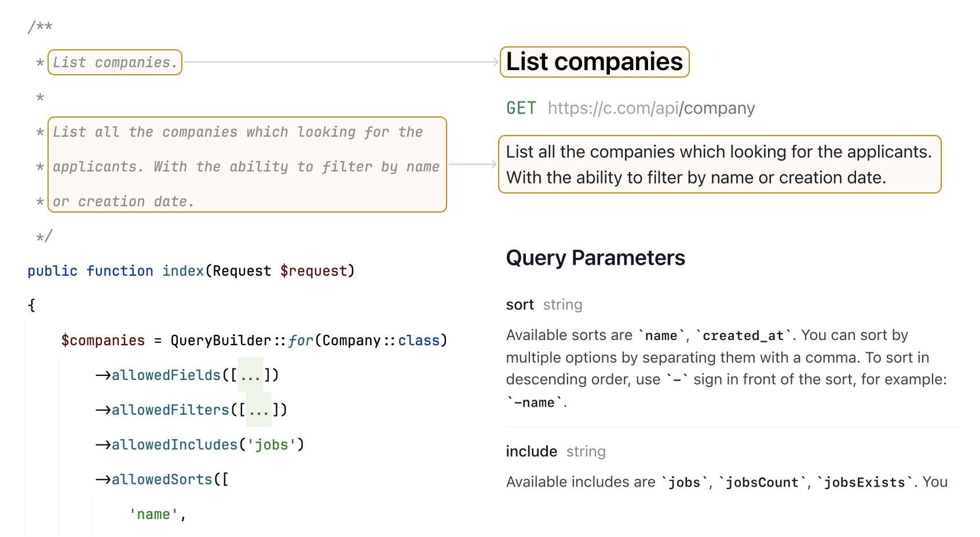Expand the folded array in allowedFields

point(250,375)
